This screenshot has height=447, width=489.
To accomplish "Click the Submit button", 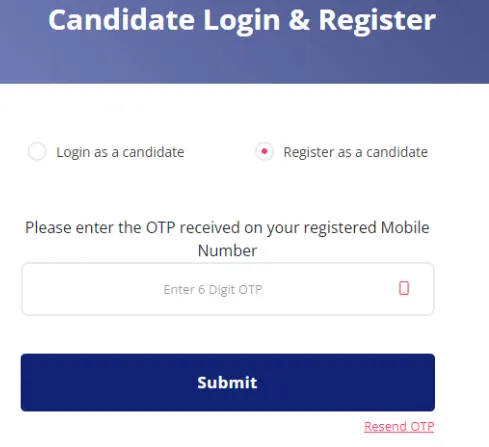I will point(228,382).
